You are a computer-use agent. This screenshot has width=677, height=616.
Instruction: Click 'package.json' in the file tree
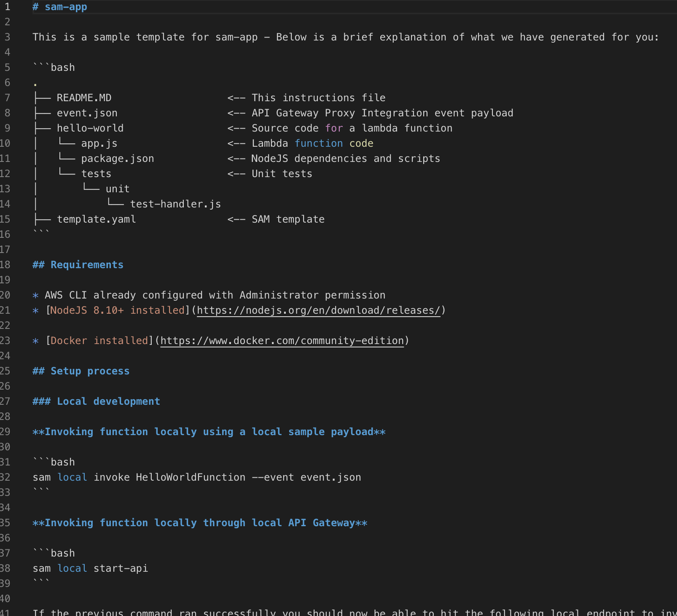[x=118, y=159]
